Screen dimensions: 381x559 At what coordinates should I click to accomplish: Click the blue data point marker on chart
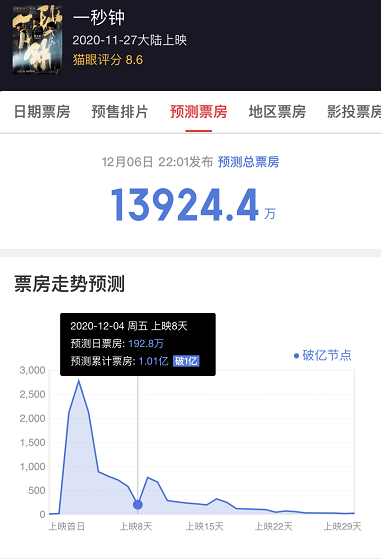point(138,504)
